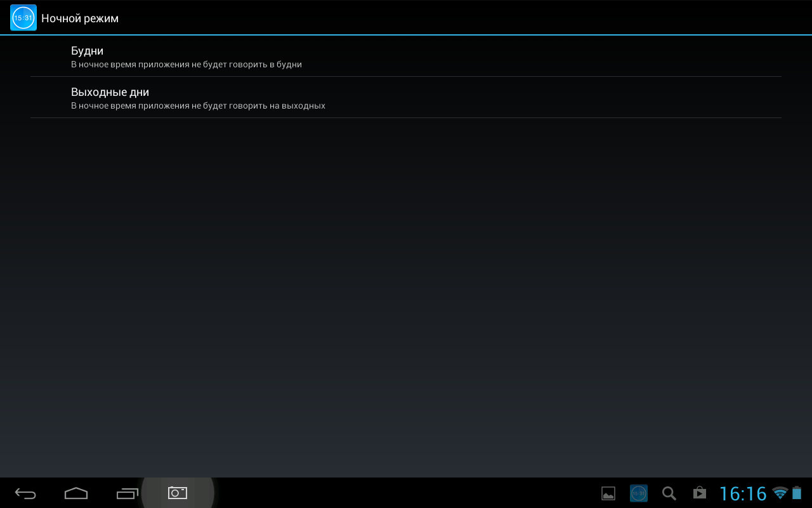This screenshot has width=812, height=508.
Task: Open the Play Store bag notification icon
Action: click(699, 493)
